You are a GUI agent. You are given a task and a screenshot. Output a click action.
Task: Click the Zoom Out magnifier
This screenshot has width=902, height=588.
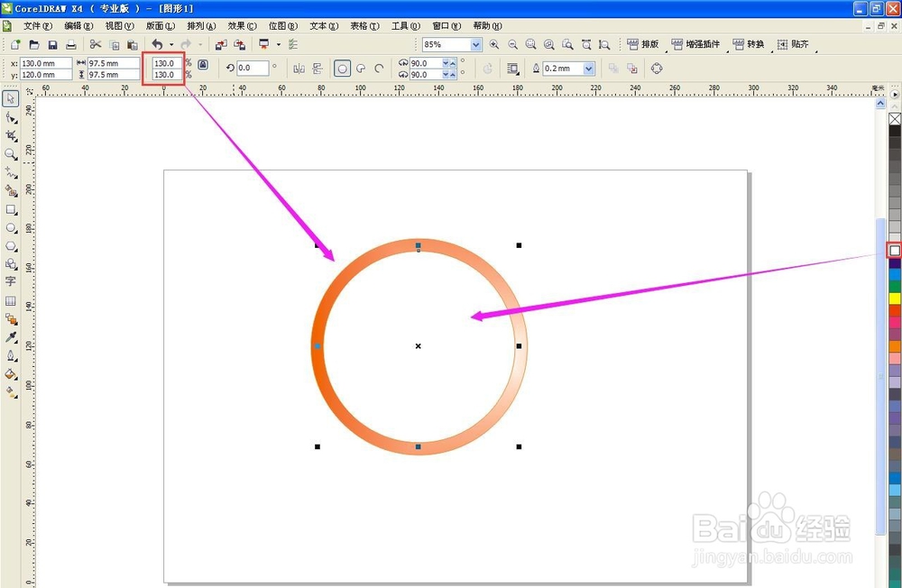click(512, 44)
